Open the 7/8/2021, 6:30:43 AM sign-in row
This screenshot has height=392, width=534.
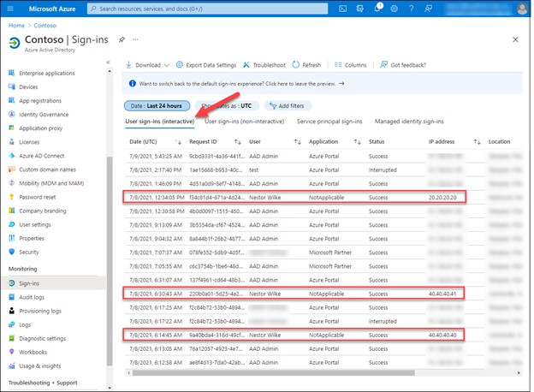[x=294, y=294]
